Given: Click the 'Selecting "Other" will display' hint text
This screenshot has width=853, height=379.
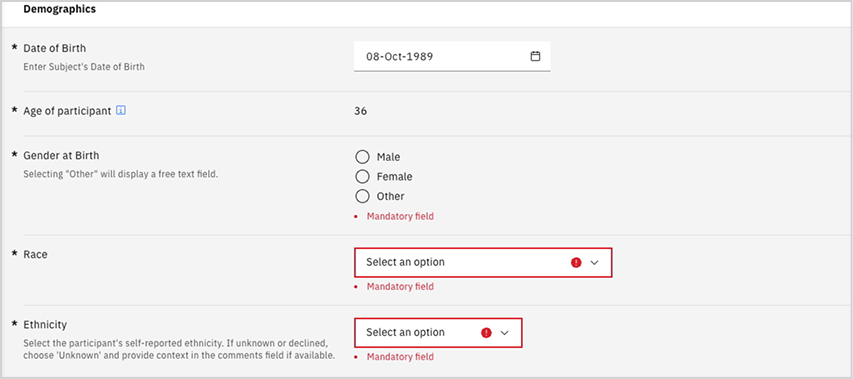Looking at the screenshot, I should [121, 175].
